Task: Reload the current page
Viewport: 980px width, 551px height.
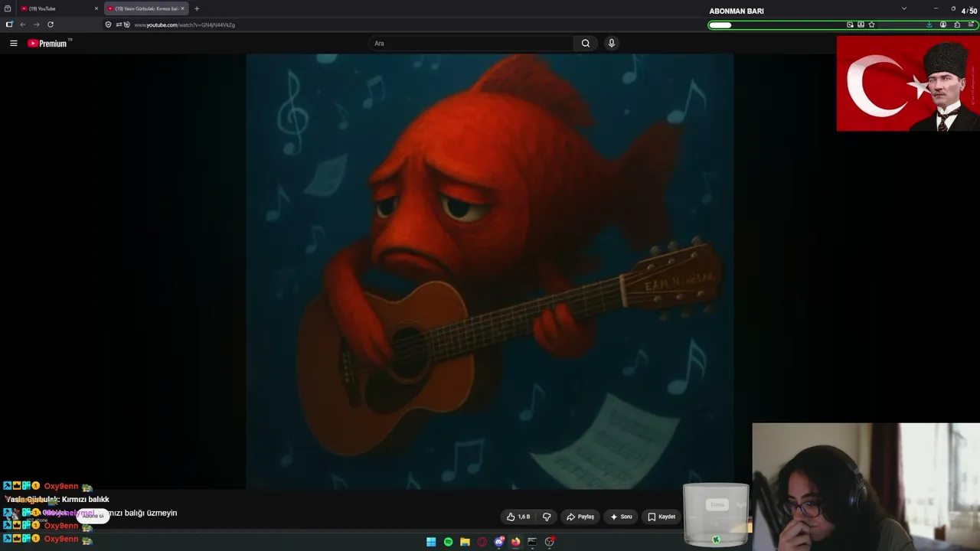Action: [x=51, y=24]
